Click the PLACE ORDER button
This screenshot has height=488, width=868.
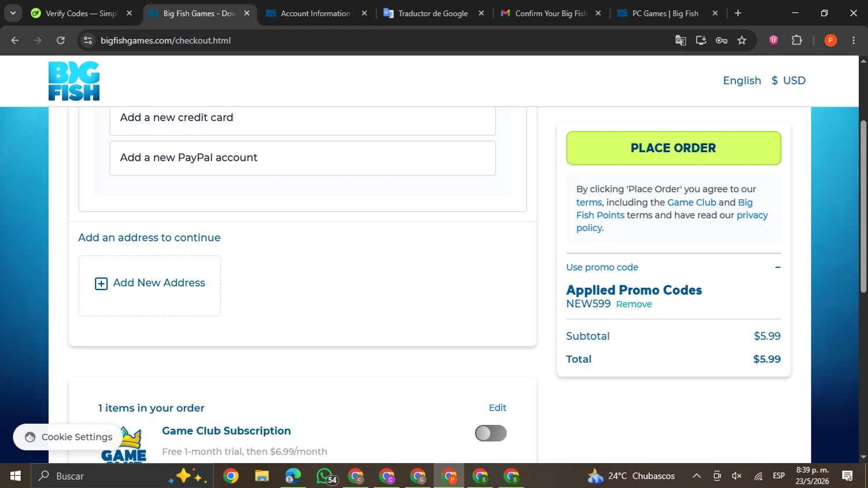click(x=674, y=148)
